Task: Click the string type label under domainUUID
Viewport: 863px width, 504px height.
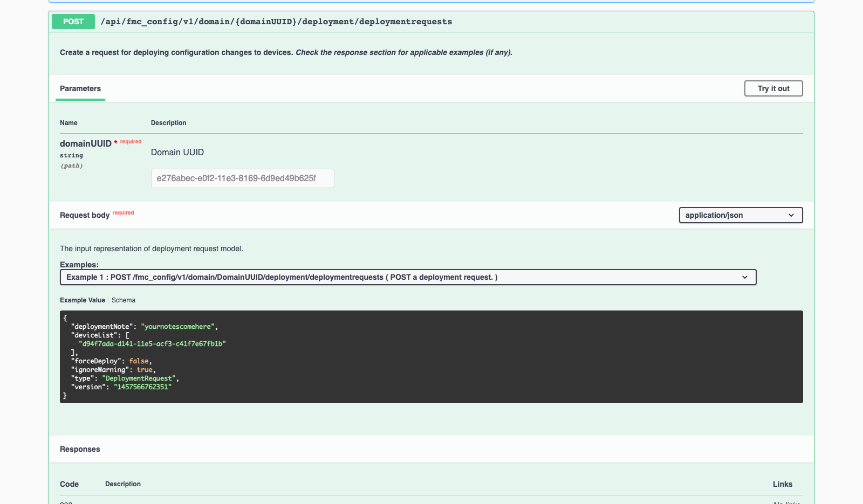Action: tap(71, 155)
